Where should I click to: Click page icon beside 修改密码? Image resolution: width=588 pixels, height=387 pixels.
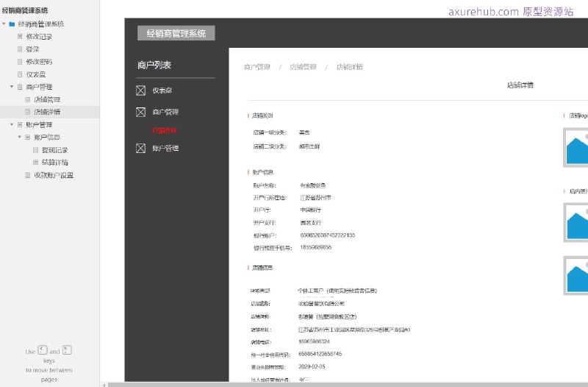click(20, 62)
